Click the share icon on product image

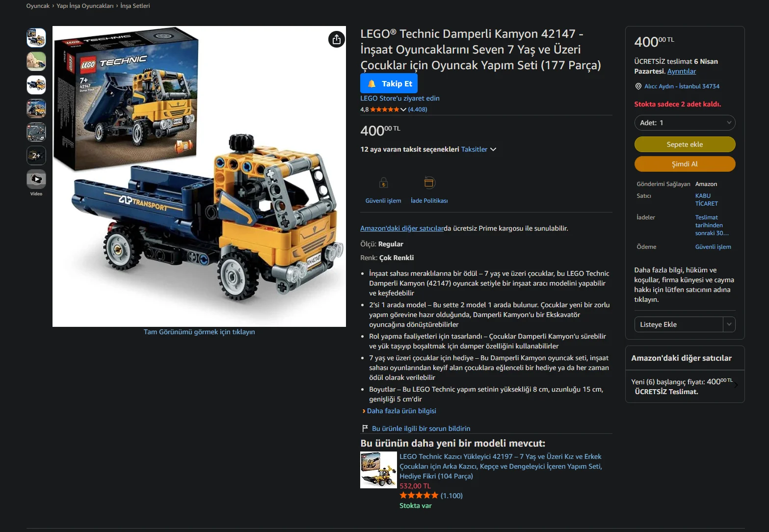coord(336,39)
